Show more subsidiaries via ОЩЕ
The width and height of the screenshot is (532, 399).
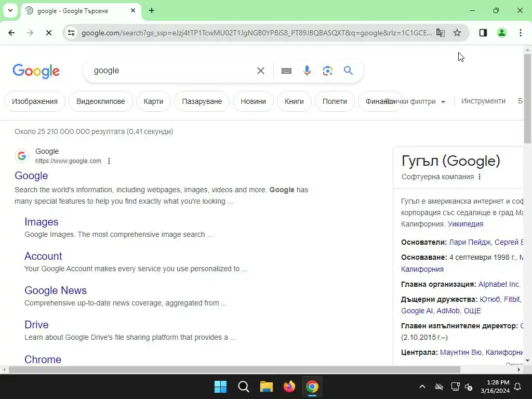[x=472, y=311]
